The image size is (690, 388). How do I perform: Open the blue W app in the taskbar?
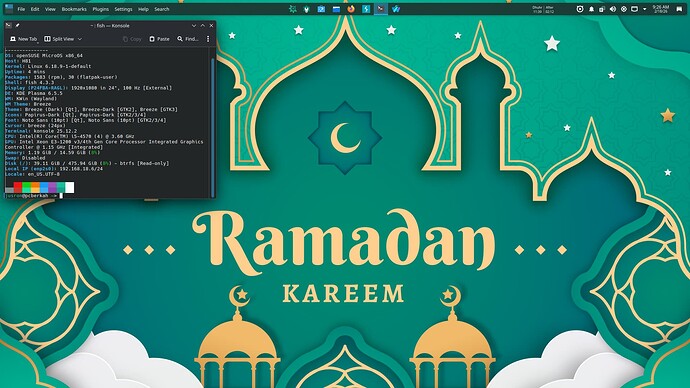coord(396,9)
